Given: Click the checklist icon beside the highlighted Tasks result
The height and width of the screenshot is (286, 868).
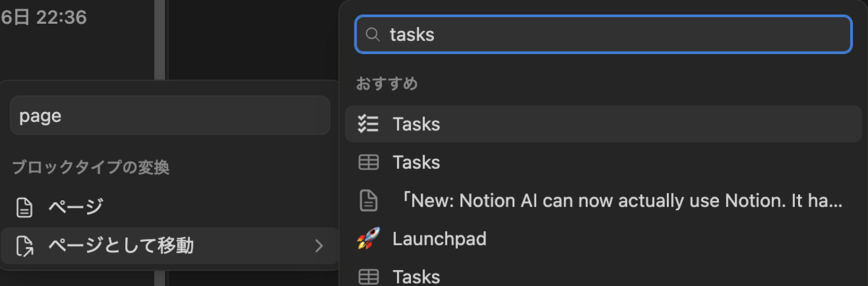Looking at the screenshot, I should click(368, 124).
